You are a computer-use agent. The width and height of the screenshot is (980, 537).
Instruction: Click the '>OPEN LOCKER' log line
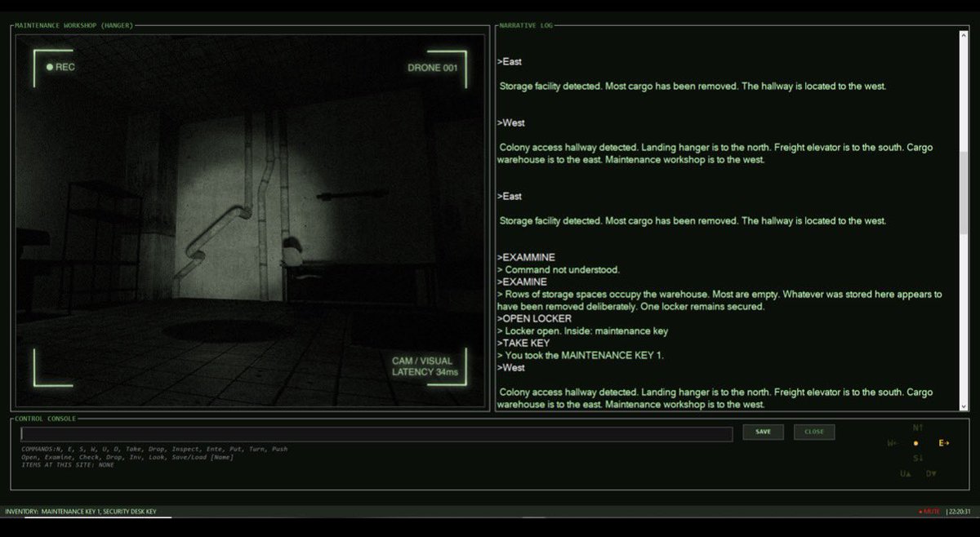click(534, 318)
